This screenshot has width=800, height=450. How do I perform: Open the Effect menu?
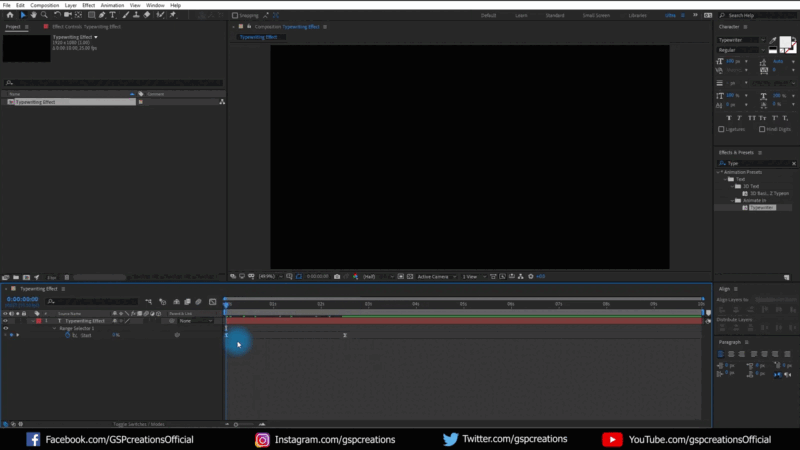click(88, 5)
